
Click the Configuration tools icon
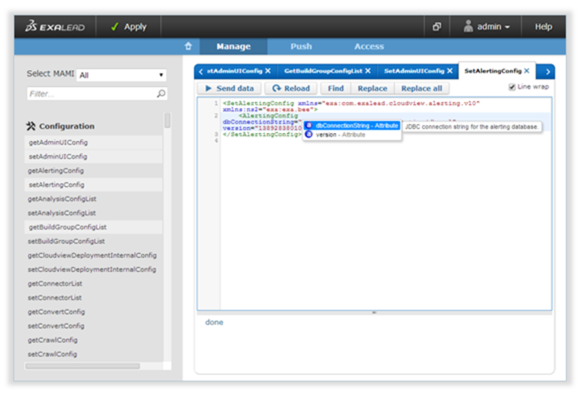31,126
